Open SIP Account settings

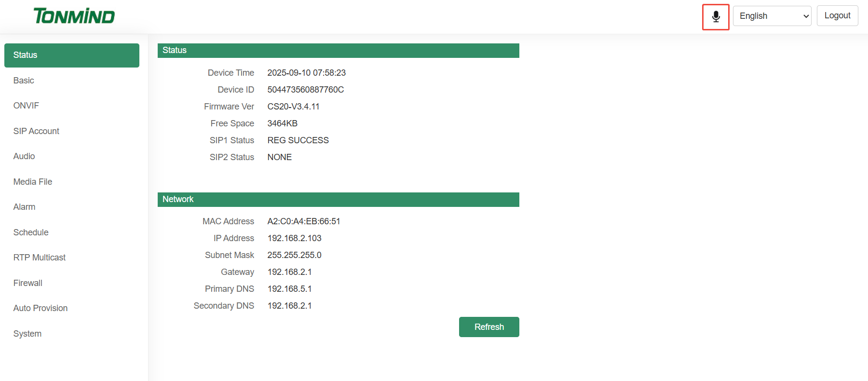(x=36, y=131)
